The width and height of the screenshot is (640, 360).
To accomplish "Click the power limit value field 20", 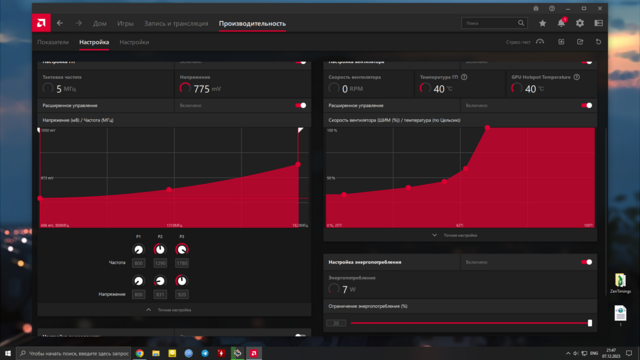I will [336, 323].
